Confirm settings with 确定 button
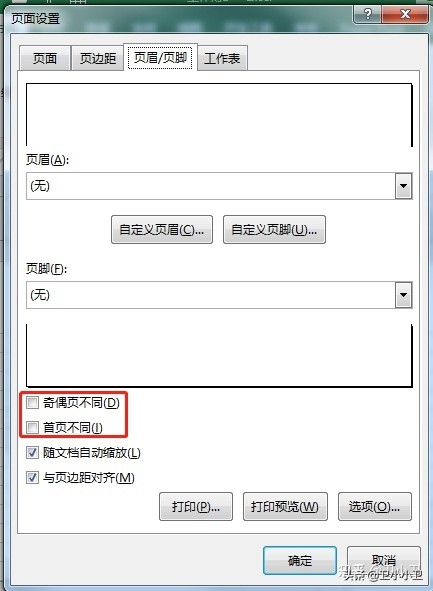Viewport: 433px width, 591px height. [x=300, y=560]
